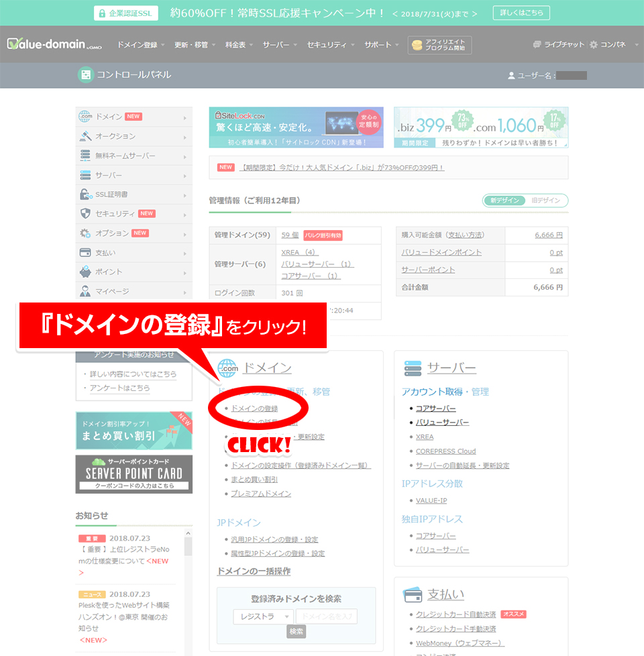Click the マイページ person icon
This screenshot has height=656, width=644.
[x=85, y=291]
